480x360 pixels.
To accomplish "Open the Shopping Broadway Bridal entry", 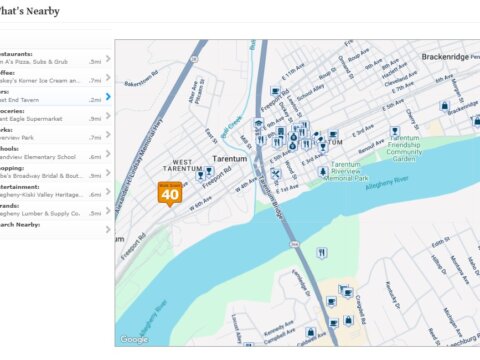I will coord(55,172).
